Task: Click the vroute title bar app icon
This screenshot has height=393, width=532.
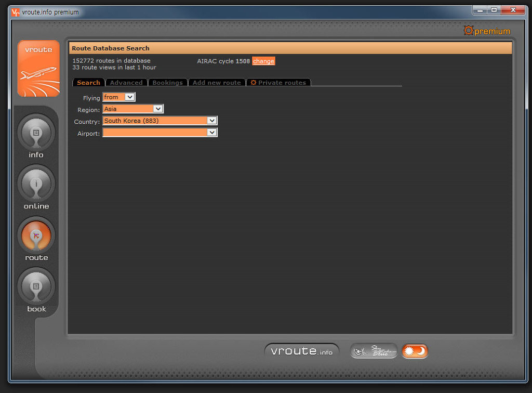Action: point(15,12)
